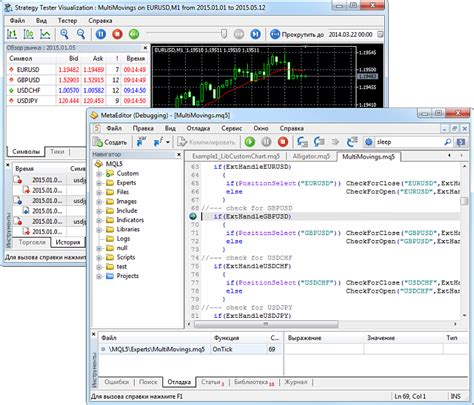The image size is (474, 405).
Task: Click the step into debug icon
Action: [302, 142]
